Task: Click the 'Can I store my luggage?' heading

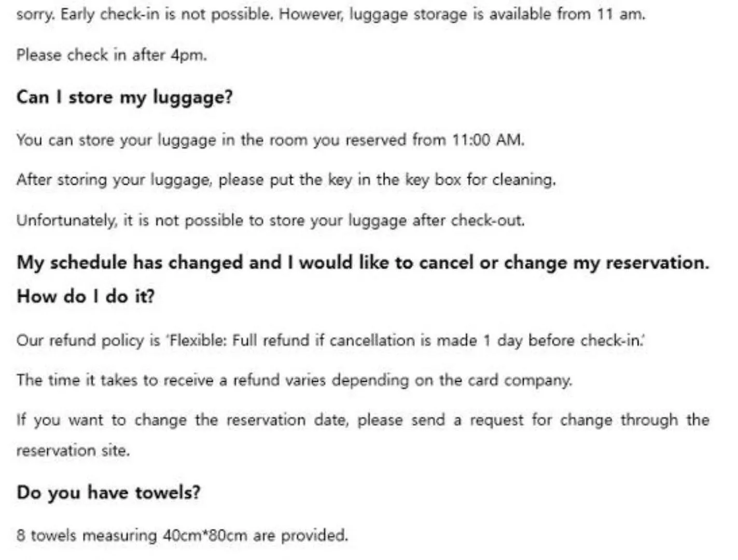Action: coord(124,97)
